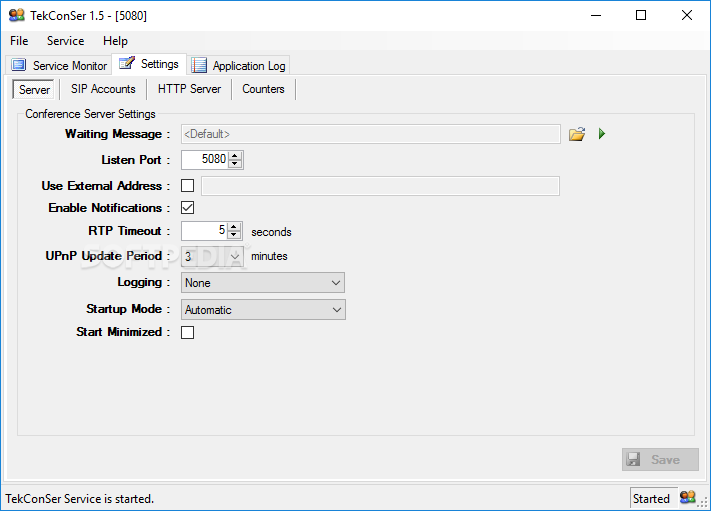The image size is (711, 511).
Task: Click the external address text field
Action: click(380, 186)
